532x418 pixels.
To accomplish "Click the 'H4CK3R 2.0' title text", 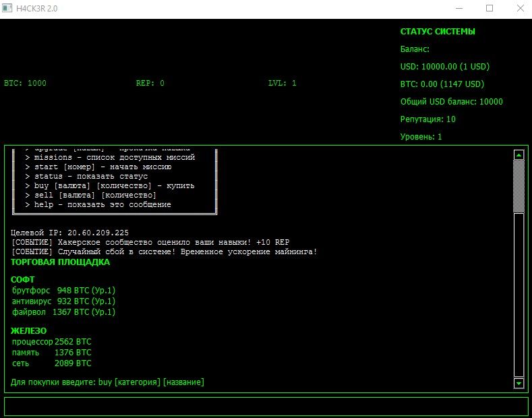I will click(x=37, y=9).
